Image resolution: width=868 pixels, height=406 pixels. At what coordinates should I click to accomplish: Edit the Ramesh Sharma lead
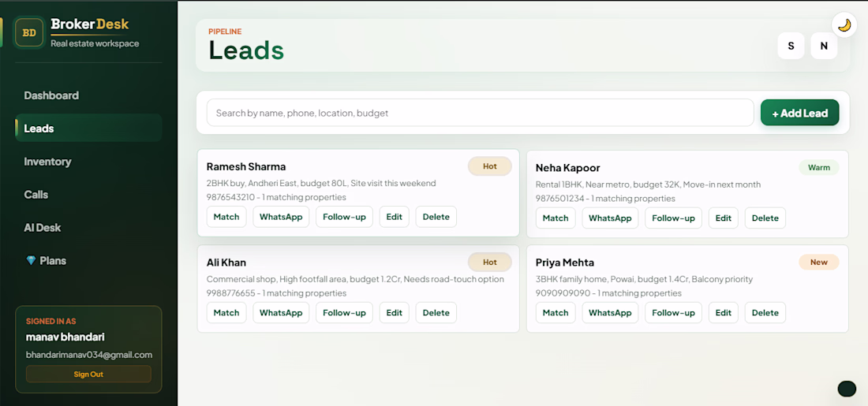click(394, 217)
